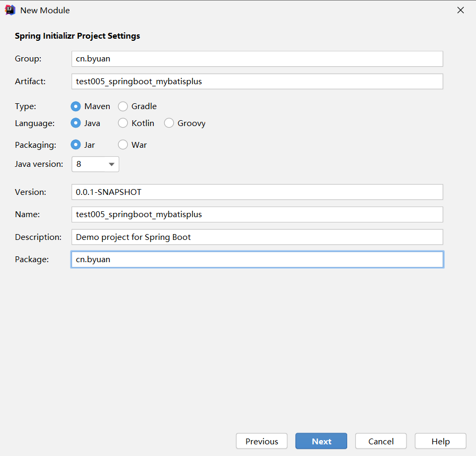The image size is (476, 456).
Task: Click into the Name input field
Action: coord(257,214)
